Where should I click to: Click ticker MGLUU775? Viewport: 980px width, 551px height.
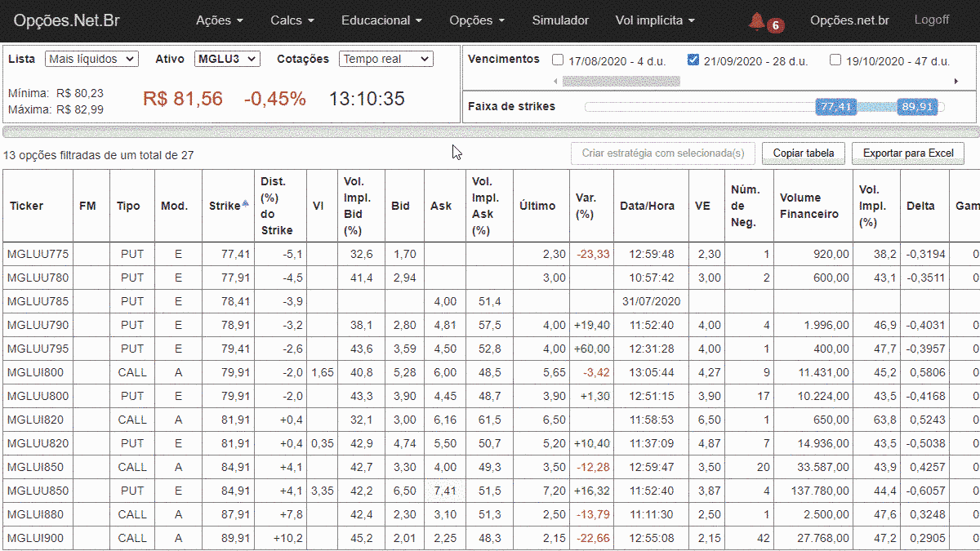click(x=38, y=254)
